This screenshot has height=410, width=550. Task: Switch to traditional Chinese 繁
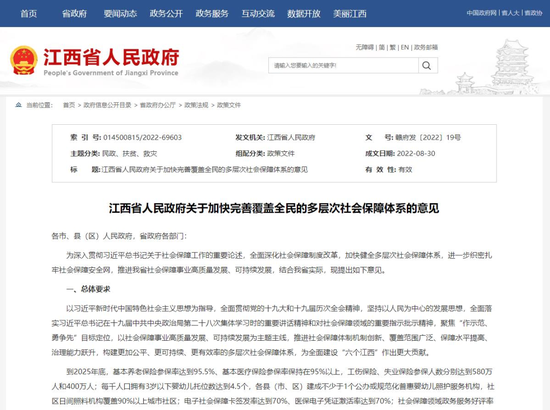tap(393, 47)
